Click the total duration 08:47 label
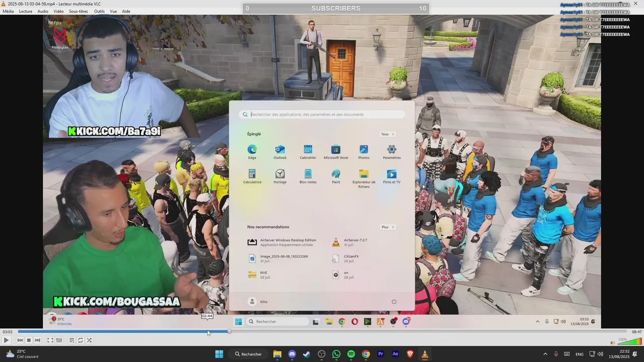Screen dimensions: 644x362 pyautogui.click(x=636, y=332)
